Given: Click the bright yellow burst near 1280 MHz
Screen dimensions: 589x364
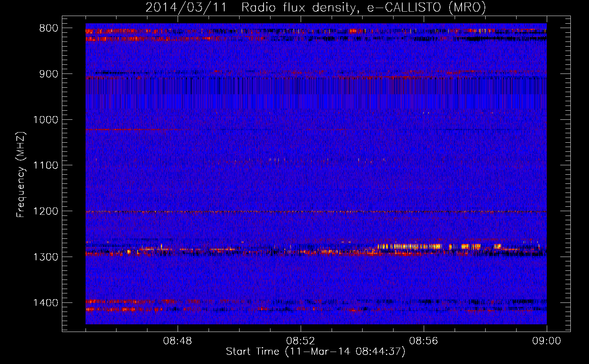Looking at the screenshot, I should (x=410, y=246).
